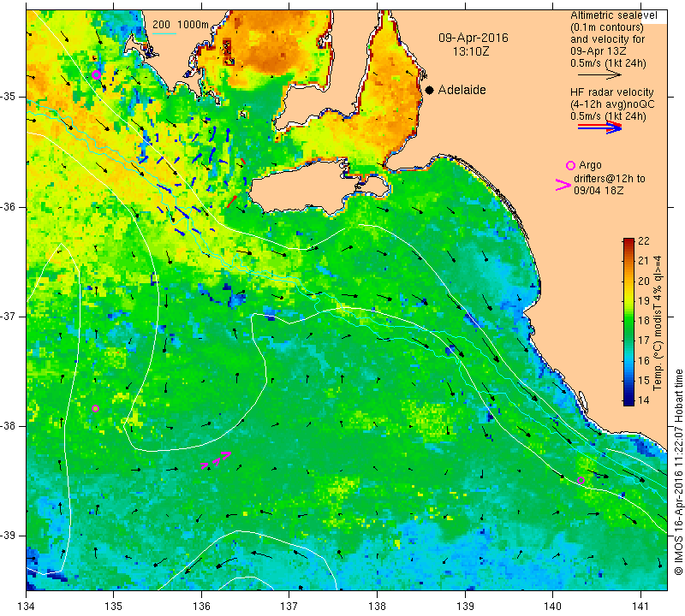Click the '09-Apr-2016' date label
The width and height of the screenshot is (685, 616).
coord(474,38)
